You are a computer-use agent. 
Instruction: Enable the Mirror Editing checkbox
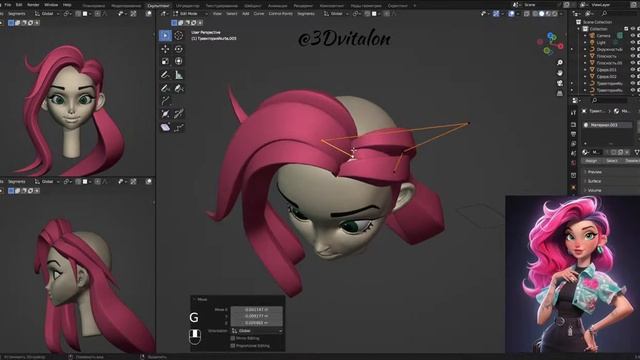[x=233, y=338]
